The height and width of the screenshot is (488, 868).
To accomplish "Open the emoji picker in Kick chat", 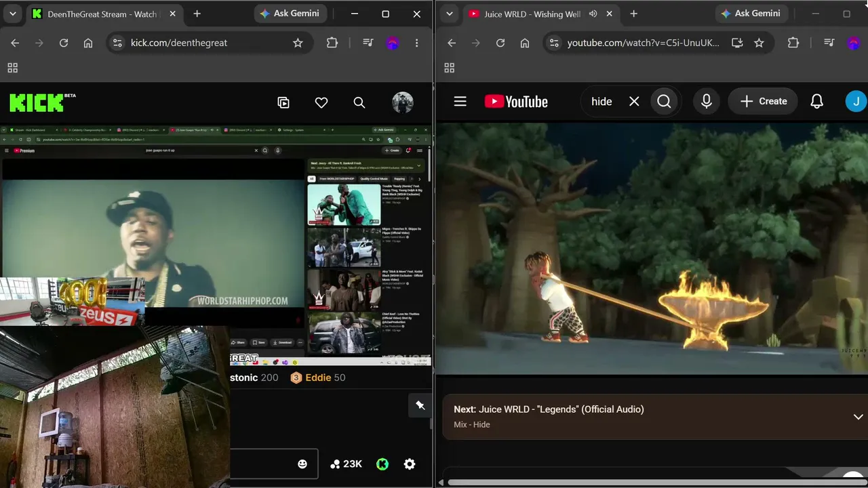I will pyautogui.click(x=302, y=464).
